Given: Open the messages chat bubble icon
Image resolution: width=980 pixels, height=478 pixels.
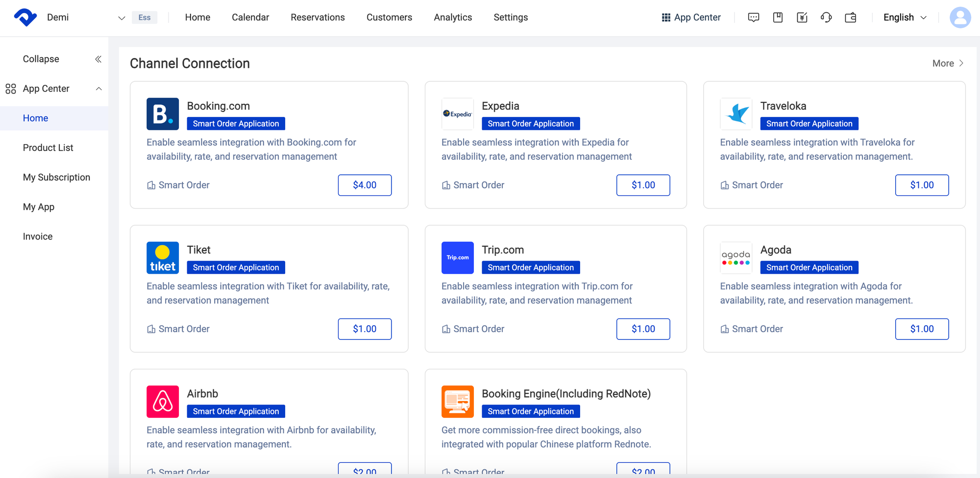Looking at the screenshot, I should tap(753, 18).
